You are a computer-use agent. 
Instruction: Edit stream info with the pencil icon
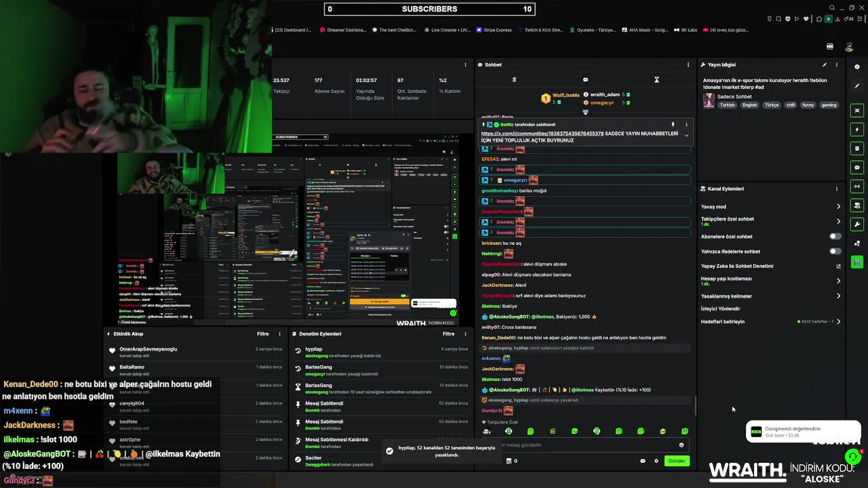[825, 65]
